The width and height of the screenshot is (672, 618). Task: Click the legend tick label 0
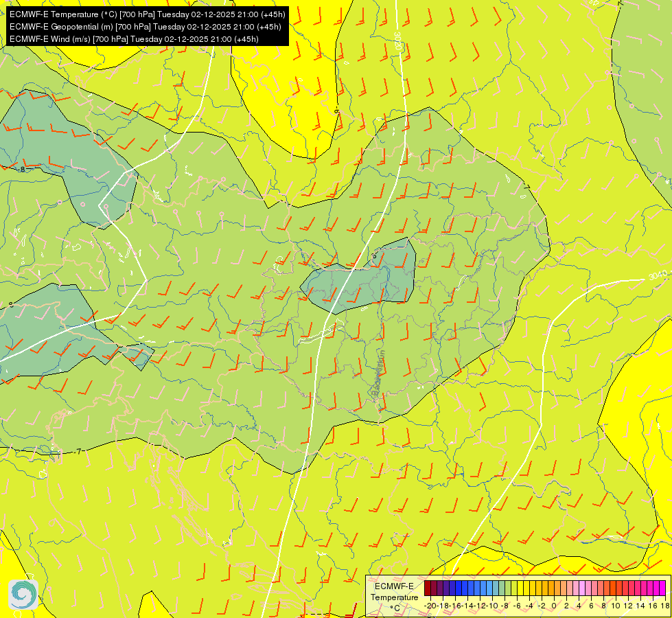point(554,606)
